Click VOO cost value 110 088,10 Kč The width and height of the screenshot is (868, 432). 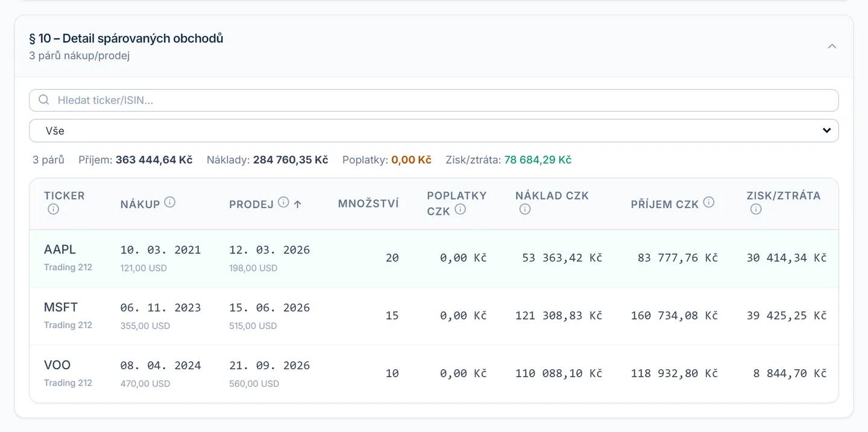(x=559, y=373)
